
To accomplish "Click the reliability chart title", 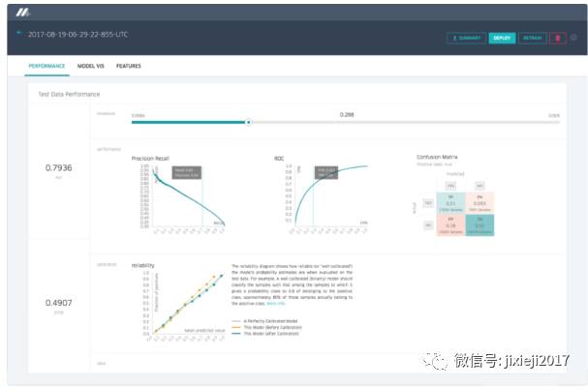I will click(142, 265).
